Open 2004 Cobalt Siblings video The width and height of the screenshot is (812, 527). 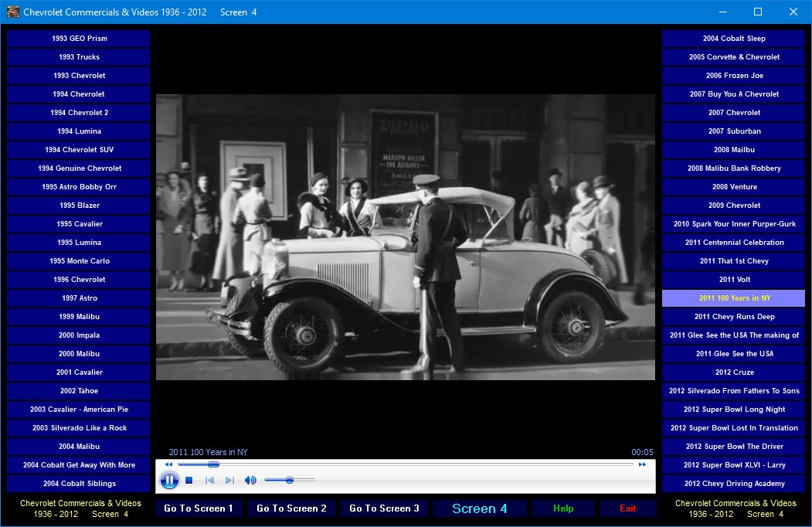point(79,484)
